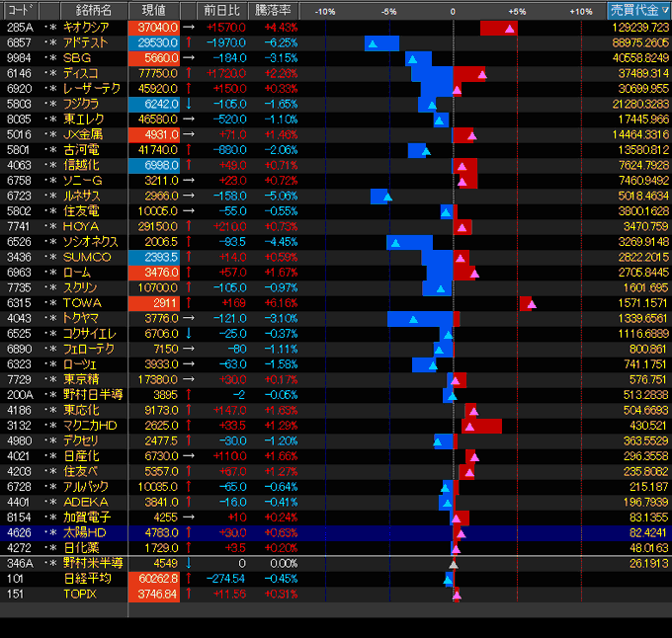Click the 騰落率 column header
This screenshot has height=638, width=672.
pos(273,10)
